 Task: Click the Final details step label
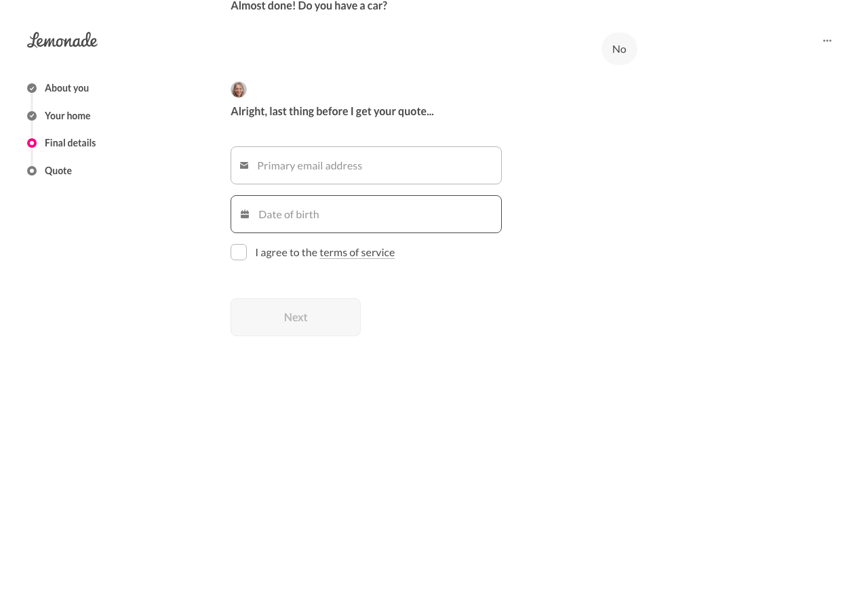[x=70, y=143]
